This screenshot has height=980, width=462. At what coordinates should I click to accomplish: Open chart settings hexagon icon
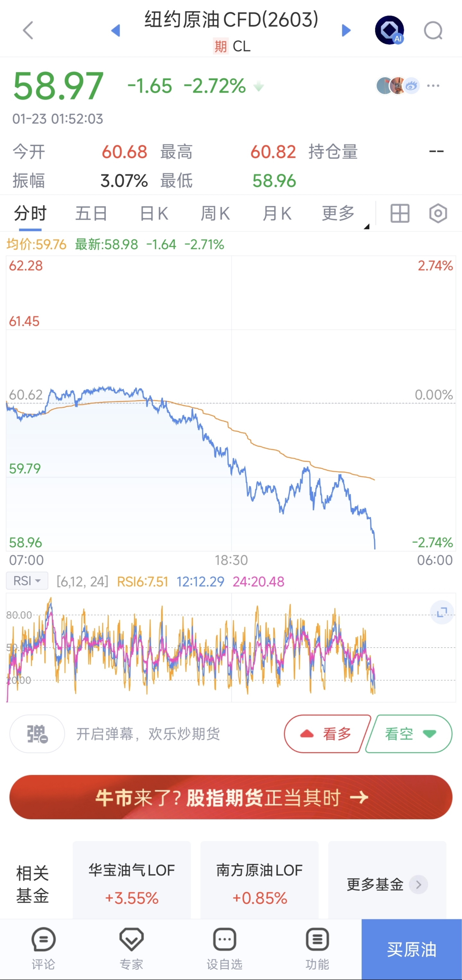tap(438, 213)
